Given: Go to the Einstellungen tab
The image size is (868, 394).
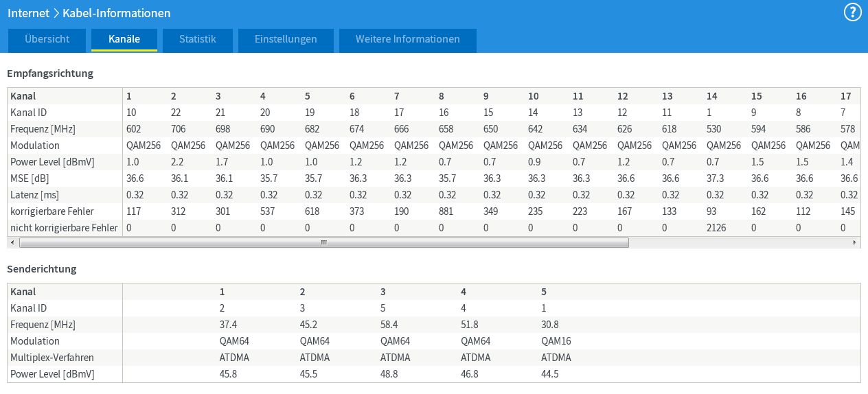Looking at the screenshot, I should coord(286,40).
